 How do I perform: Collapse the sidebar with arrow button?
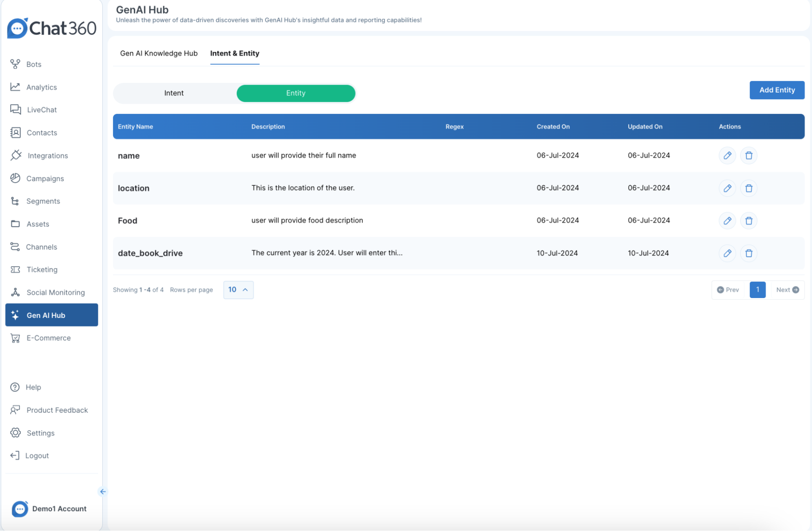pos(103,492)
